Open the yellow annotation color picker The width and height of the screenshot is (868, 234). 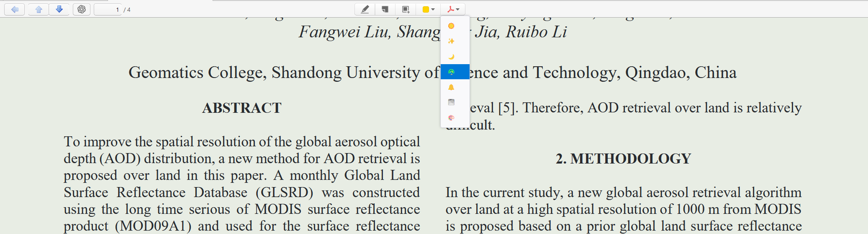pos(429,9)
